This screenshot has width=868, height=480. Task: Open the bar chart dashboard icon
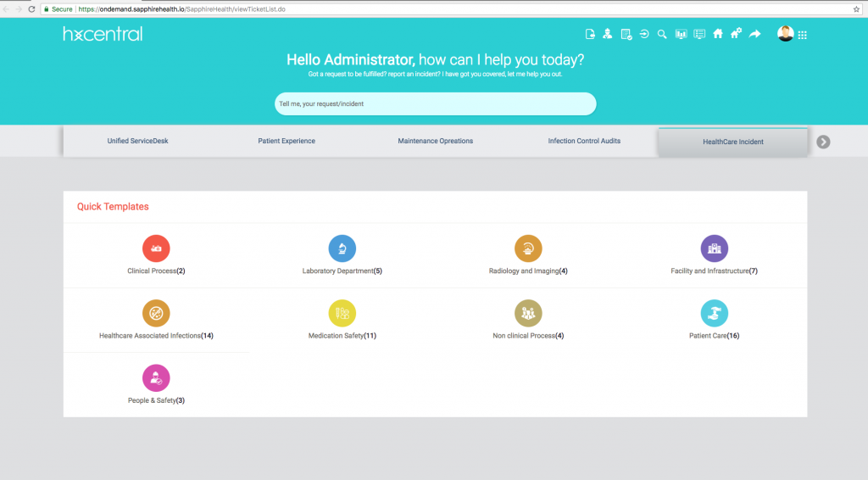coord(681,35)
